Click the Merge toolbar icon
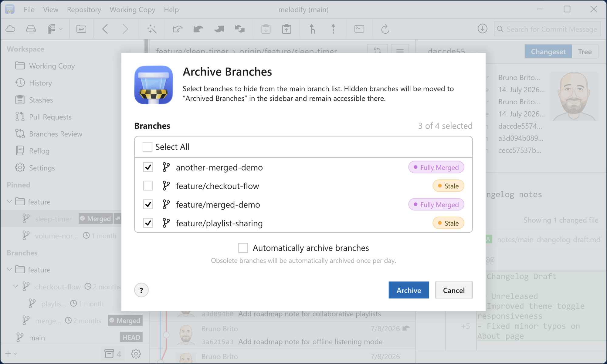 [x=312, y=29]
